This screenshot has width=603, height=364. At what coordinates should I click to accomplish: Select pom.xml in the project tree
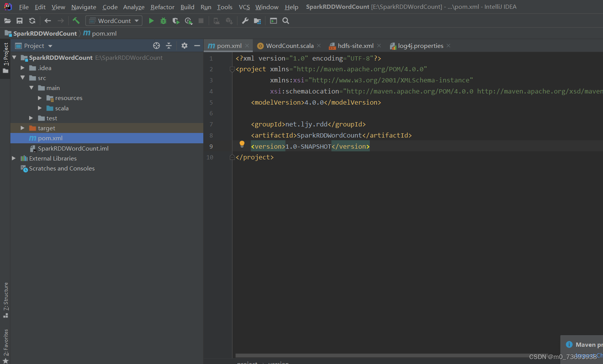tap(107, 138)
